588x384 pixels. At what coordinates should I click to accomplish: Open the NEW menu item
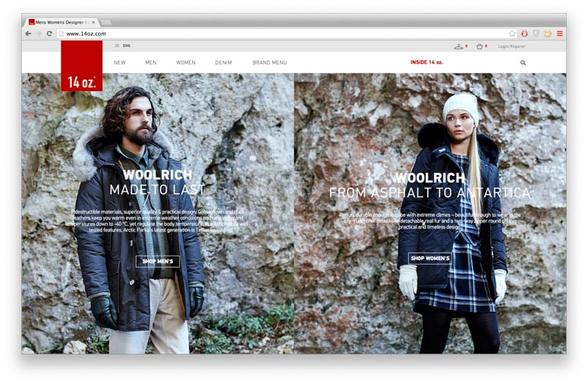coord(120,63)
